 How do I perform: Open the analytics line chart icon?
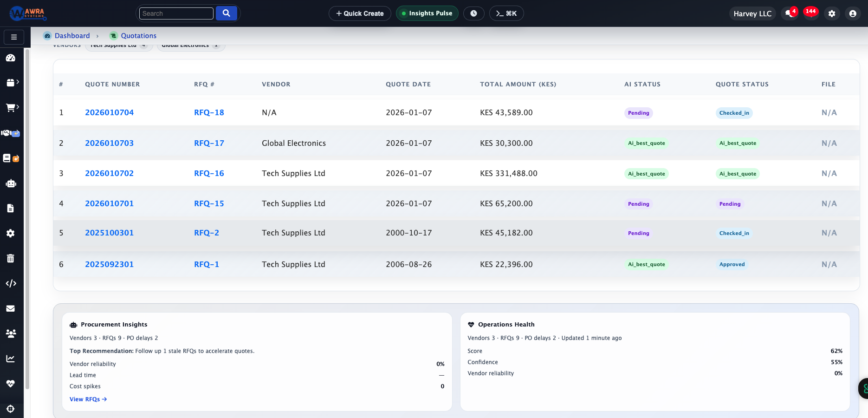pyautogui.click(x=11, y=358)
